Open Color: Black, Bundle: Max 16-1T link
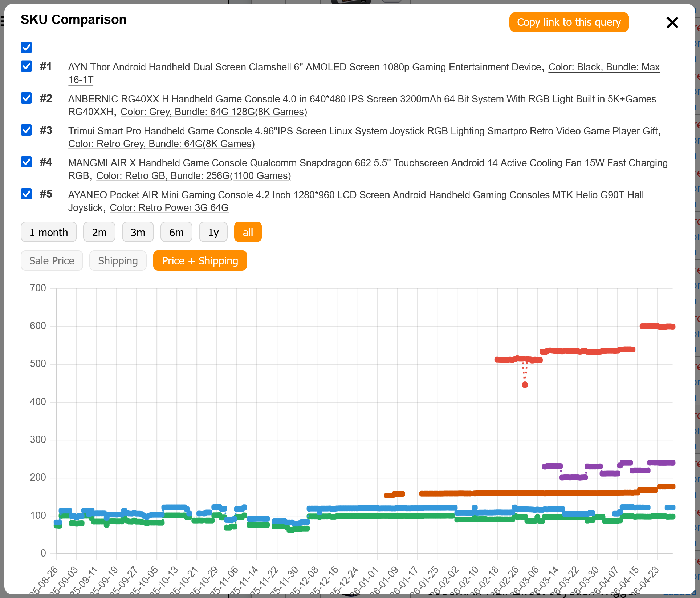 (604, 67)
